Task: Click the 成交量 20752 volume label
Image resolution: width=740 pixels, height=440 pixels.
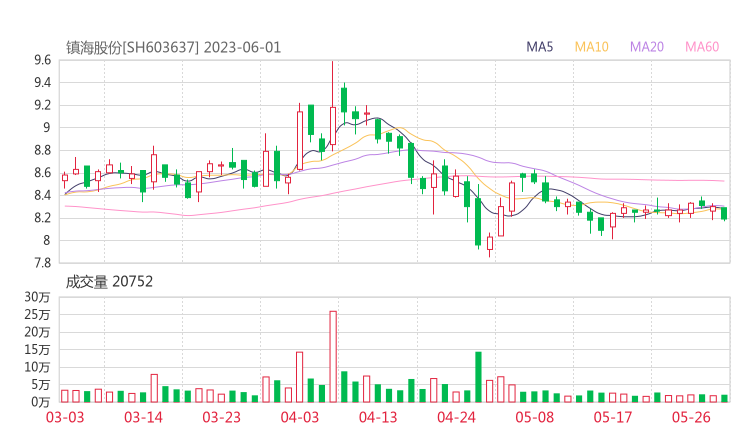Action: click(109, 282)
